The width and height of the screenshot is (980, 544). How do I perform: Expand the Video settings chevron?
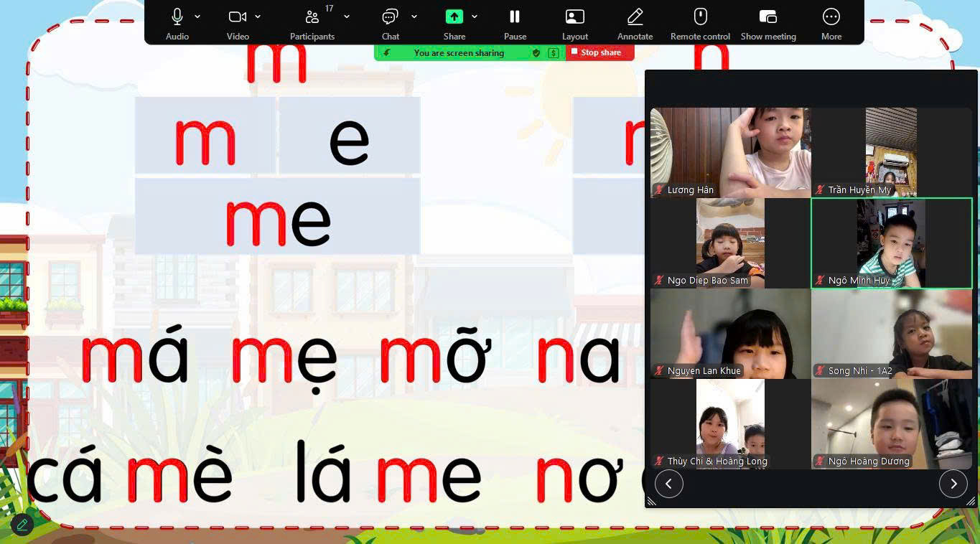point(258,16)
